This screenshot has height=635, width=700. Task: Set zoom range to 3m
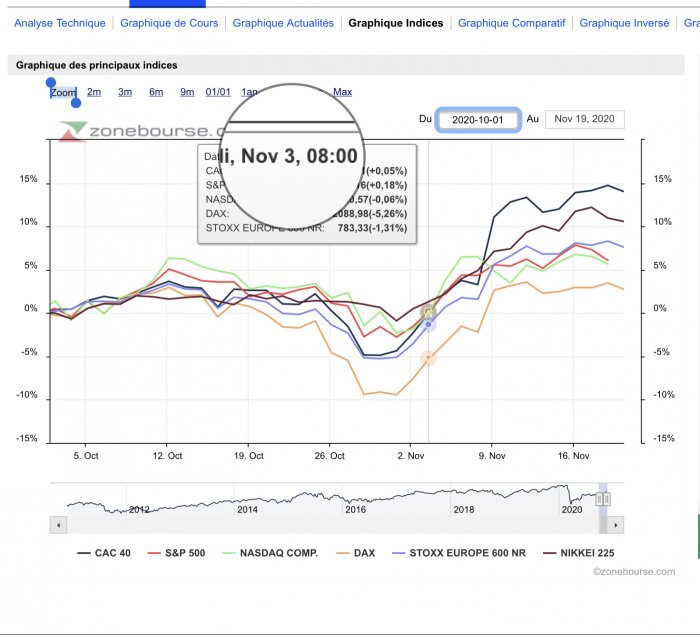[x=125, y=92]
